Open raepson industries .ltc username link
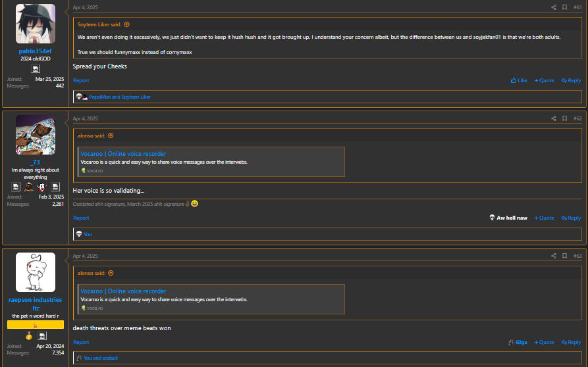 pyautogui.click(x=36, y=304)
